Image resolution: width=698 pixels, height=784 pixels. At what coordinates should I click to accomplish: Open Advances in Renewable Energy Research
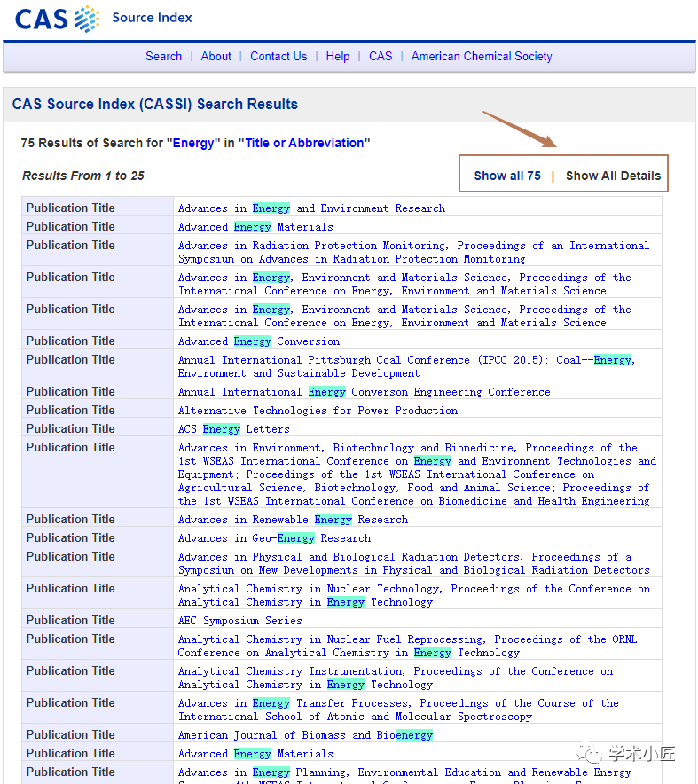tap(293, 520)
